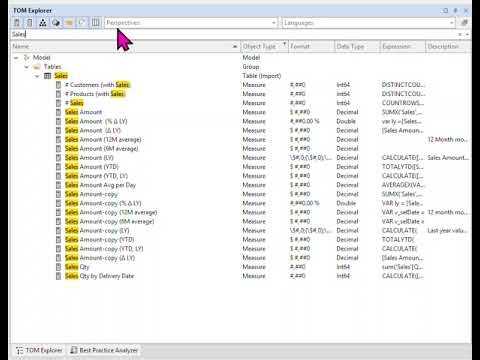Select the Sales table row
This screenshot has width=480, height=360.
240,76
